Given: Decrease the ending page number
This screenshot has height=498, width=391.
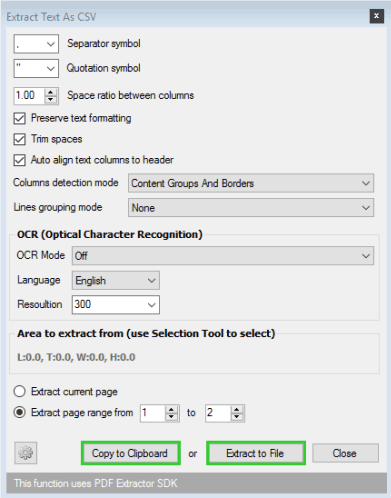Looking at the screenshot, I should click(237, 417).
